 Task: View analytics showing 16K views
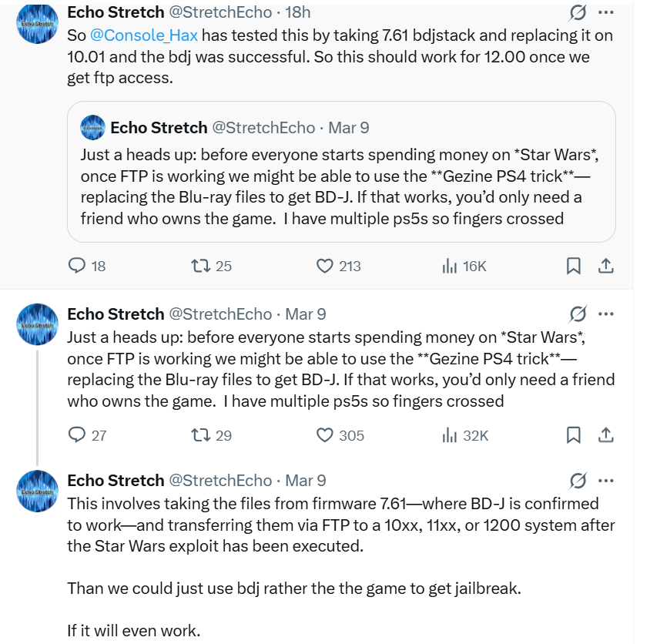click(x=450, y=266)
